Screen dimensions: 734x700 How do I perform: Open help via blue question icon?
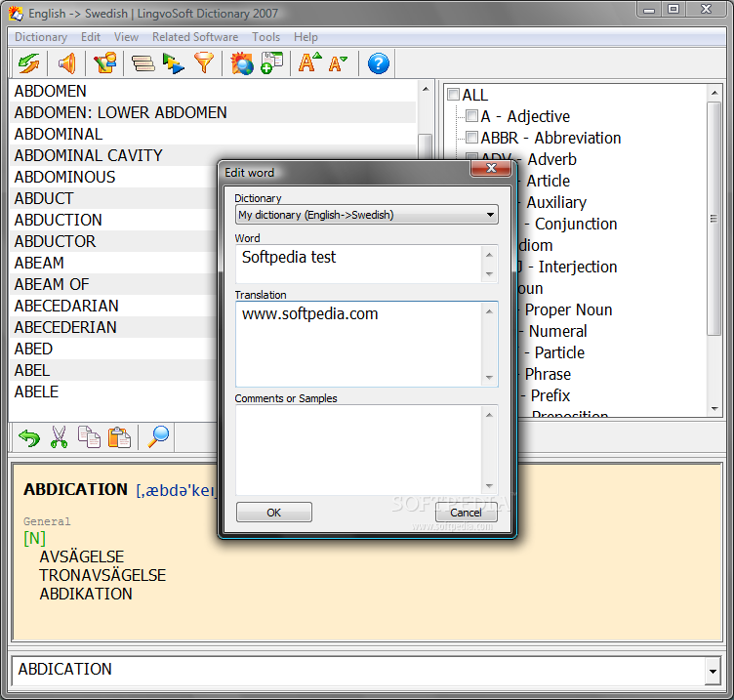tap(379, 63)
